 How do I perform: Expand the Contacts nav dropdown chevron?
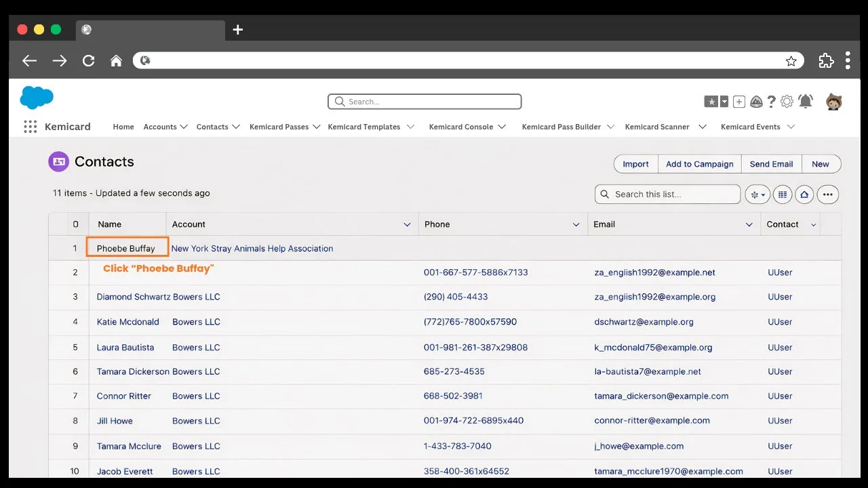coord(236,127)
